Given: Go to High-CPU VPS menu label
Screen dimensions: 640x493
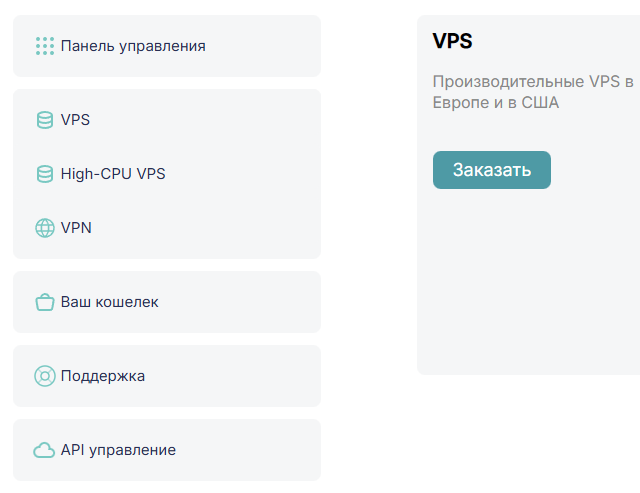Looking at the screenshot, I should (x=113, y=174).
